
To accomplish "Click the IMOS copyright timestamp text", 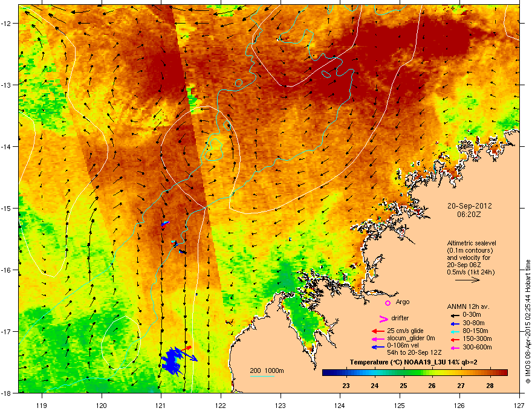I will click(x=528, y=322).
